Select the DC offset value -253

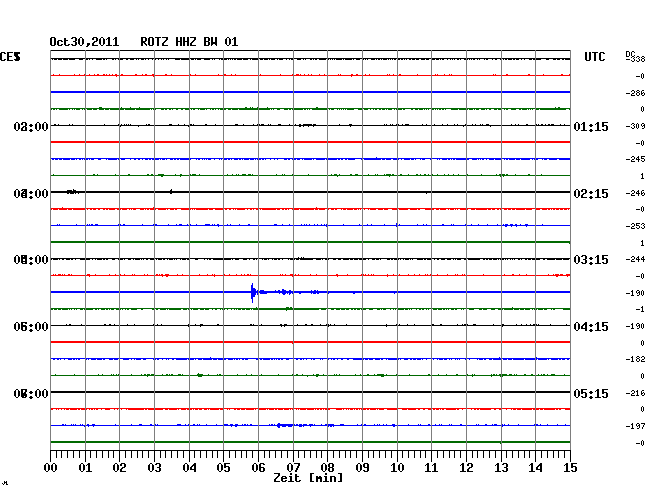pos(635,226)
